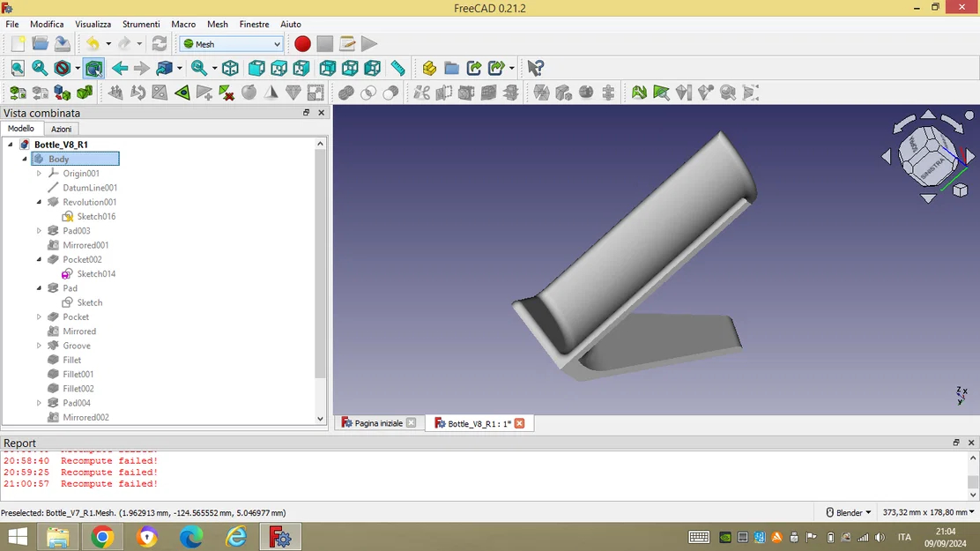
Task: Open the Strumenti menu
Action: pos(141,24)
